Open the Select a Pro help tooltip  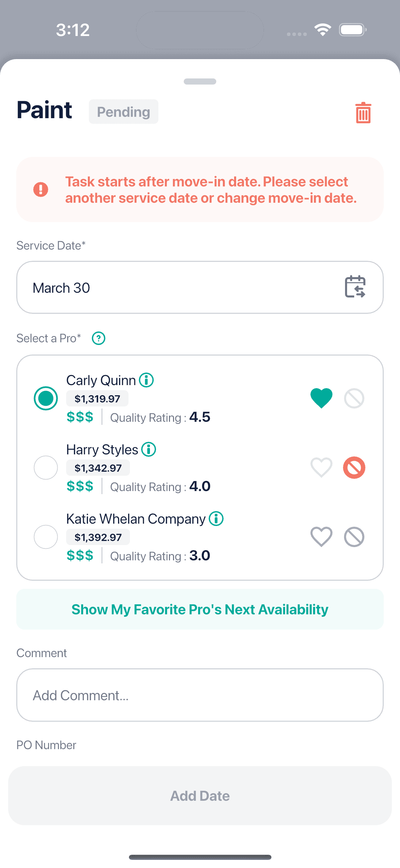98,338
